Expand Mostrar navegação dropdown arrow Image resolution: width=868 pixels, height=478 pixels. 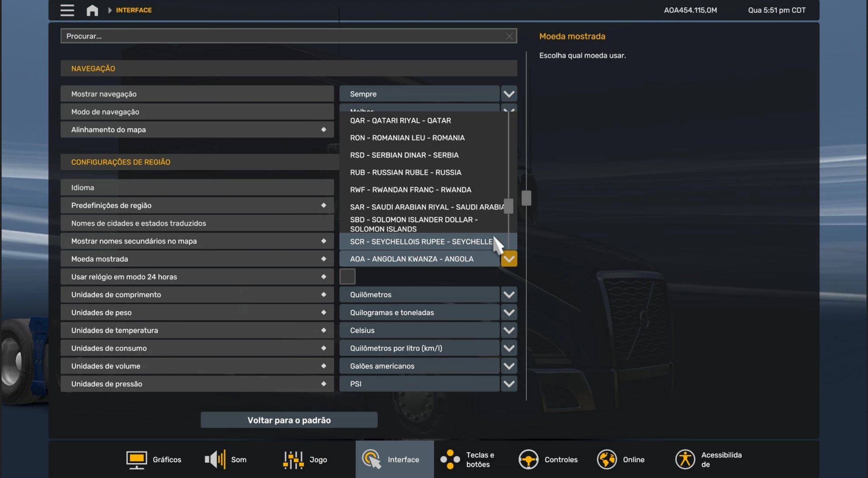pyautogui.click(x=509, y=94)
